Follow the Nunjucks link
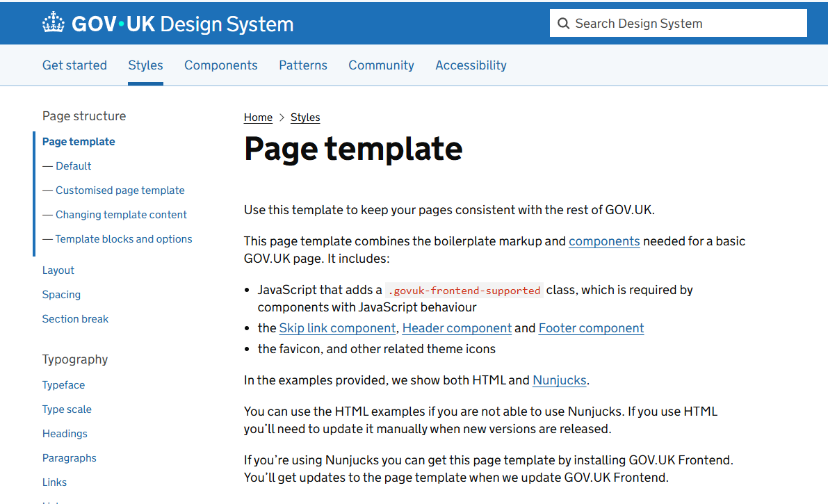 [559, 380]
